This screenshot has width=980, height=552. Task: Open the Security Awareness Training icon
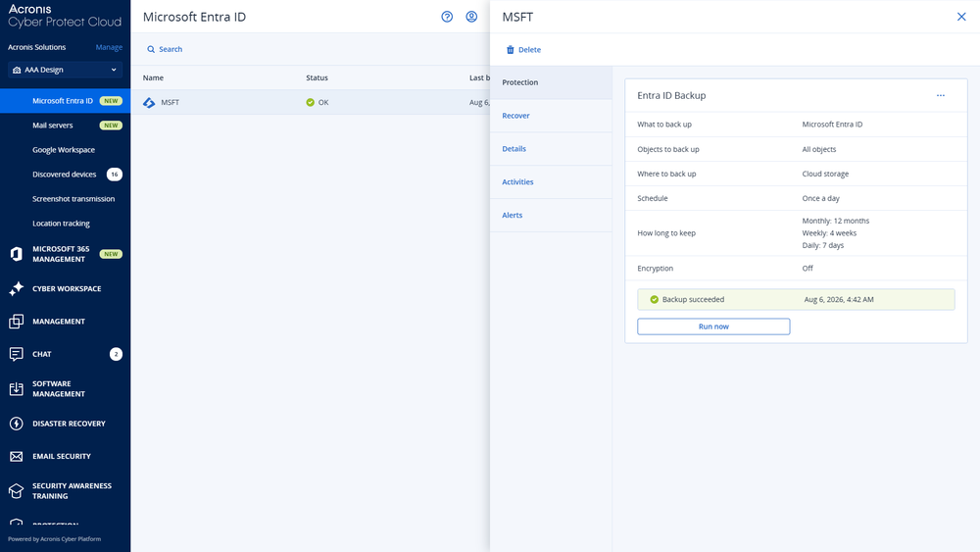tap(17, 491)
